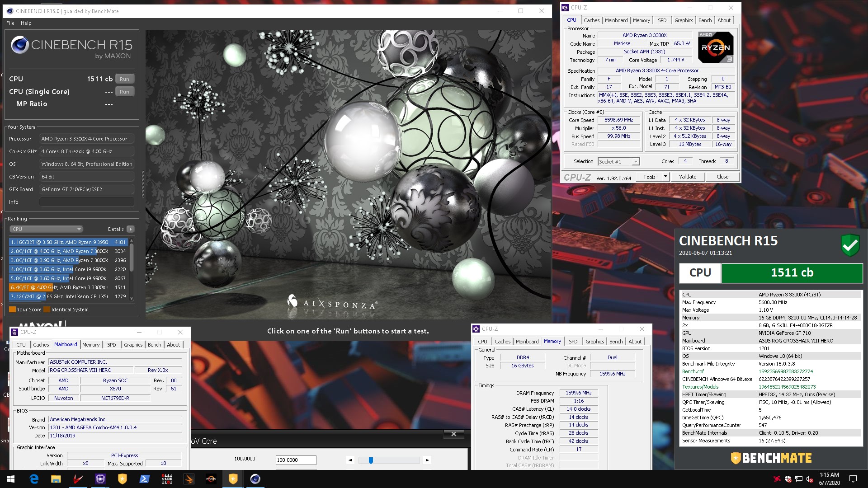Click the red tray icon
This screenshot has width=868, height=488.
tap(777, 479)
